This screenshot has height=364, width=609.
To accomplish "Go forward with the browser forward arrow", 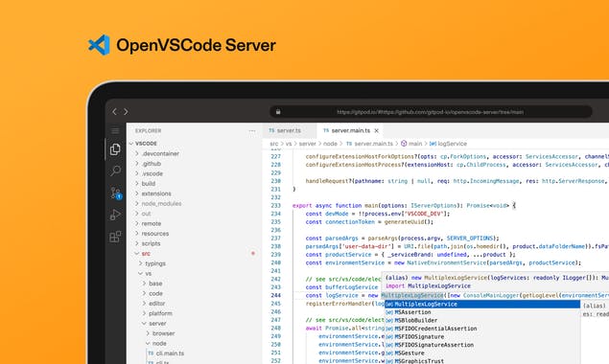I will pyautogui.click(x=126, y=112).
